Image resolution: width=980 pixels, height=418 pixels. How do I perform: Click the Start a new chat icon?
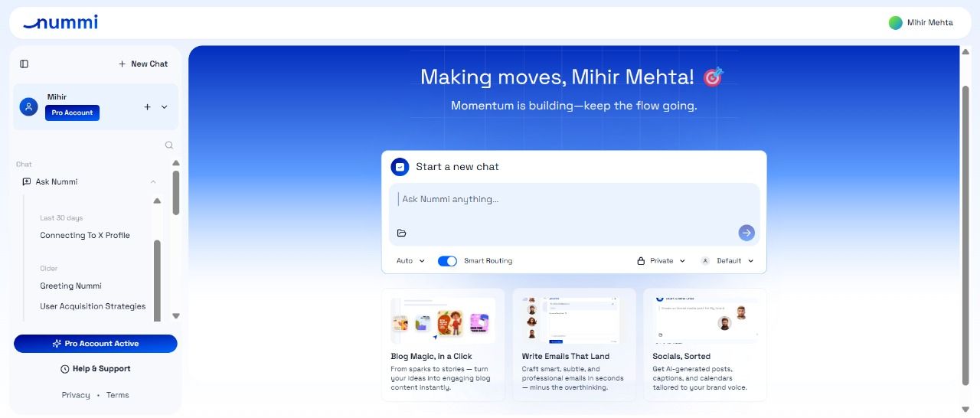[400, 167]
